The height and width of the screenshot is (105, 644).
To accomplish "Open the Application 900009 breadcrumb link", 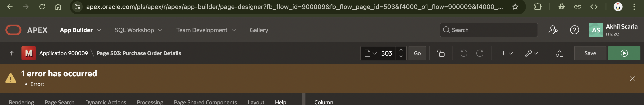I will (x=64, y=53).
